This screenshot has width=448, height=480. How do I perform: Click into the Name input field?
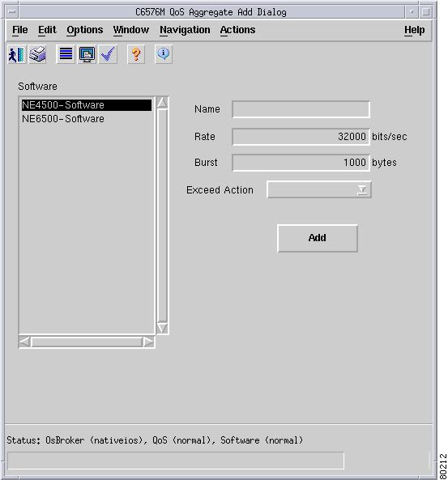(301, 109)
